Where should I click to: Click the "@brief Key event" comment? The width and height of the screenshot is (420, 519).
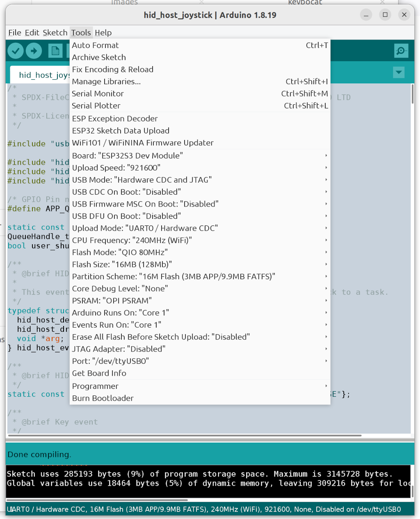tap(59, 422)
